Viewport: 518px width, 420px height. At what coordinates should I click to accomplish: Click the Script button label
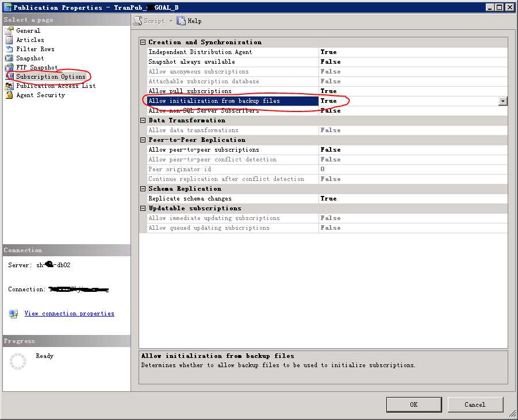click(x=154, y=21)
